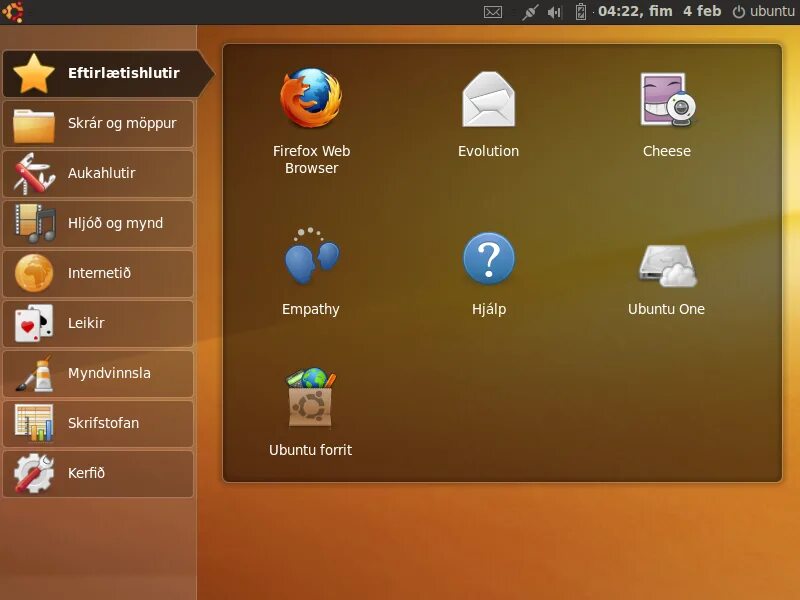Click the "Evolution" label text
Image resolution: width=800 pixels, height=600 pixels.
488,151
